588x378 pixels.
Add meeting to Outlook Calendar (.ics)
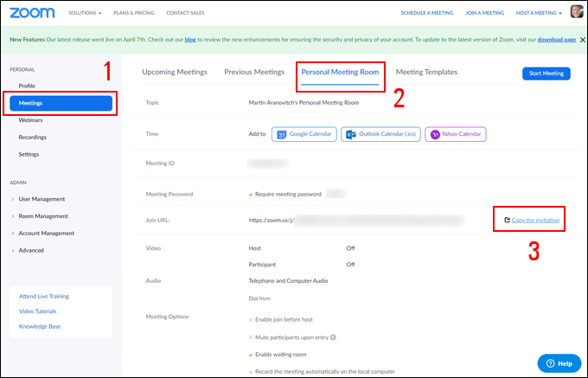coord(380,134)
